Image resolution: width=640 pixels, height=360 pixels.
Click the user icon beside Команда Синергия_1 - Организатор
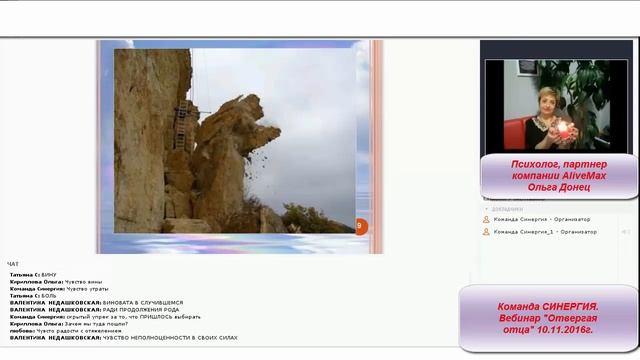coord(486,232)
